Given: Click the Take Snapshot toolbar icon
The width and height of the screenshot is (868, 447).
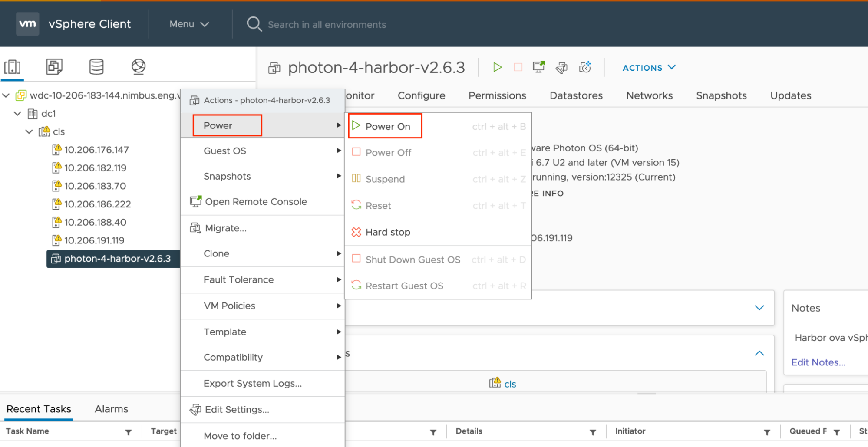Looking at the screenshot, I should [585, 67].
